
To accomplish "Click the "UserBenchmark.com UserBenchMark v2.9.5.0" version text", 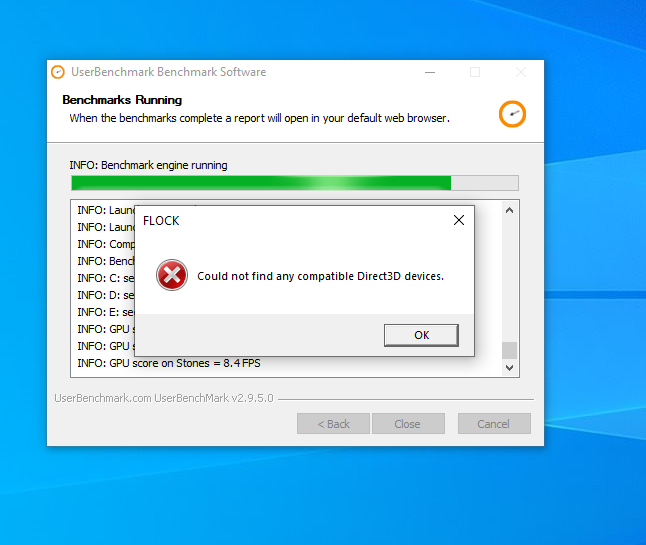I will 164,398.
